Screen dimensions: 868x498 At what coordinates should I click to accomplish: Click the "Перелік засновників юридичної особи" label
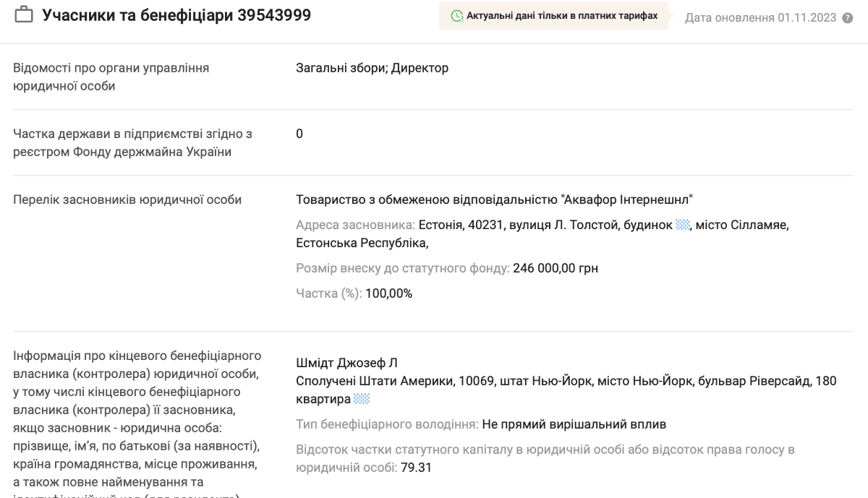click(127, 199)
